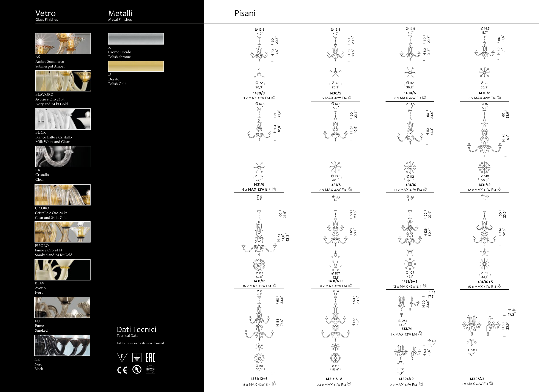Click the F triangle flammability symbol
539x392 pixels.
[122, 357]
